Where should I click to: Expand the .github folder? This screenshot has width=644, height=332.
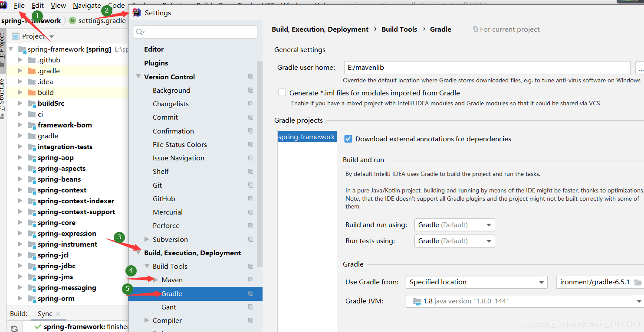click(x=20, y=60)
